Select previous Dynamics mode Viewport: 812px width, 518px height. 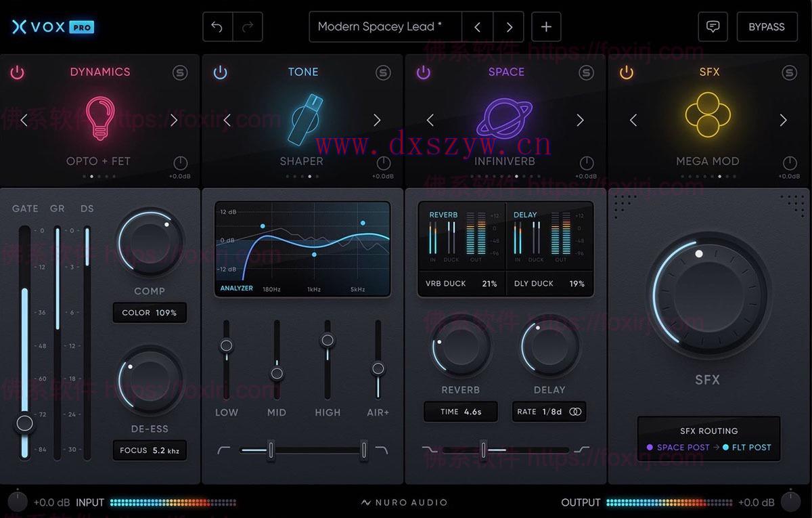click(24, 121)
